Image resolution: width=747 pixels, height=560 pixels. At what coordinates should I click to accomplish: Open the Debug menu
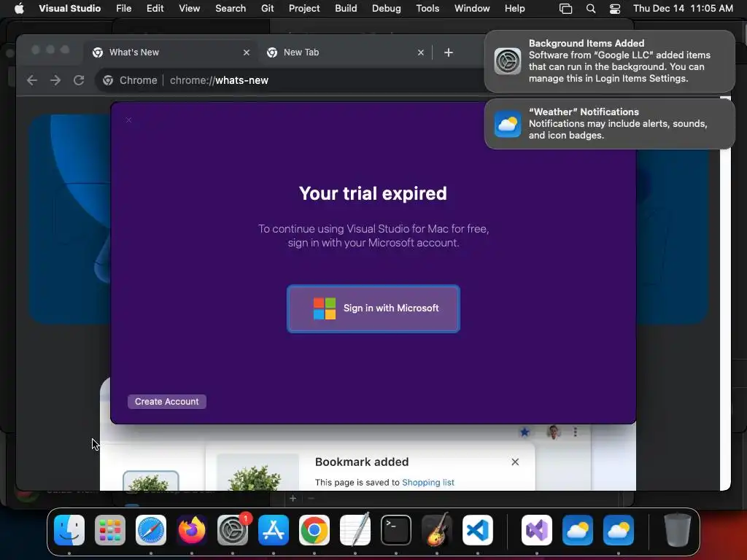(x=387, y=8)
